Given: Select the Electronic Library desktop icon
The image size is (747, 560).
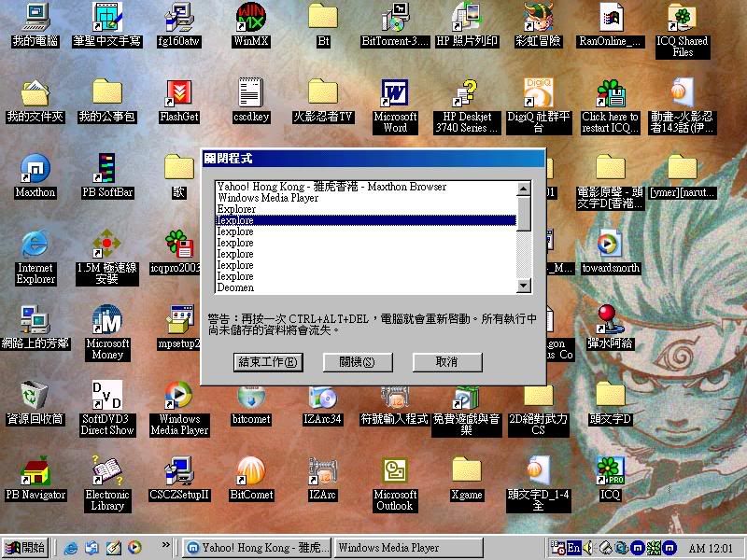Looking at the screenshot, I should [107, 472].
